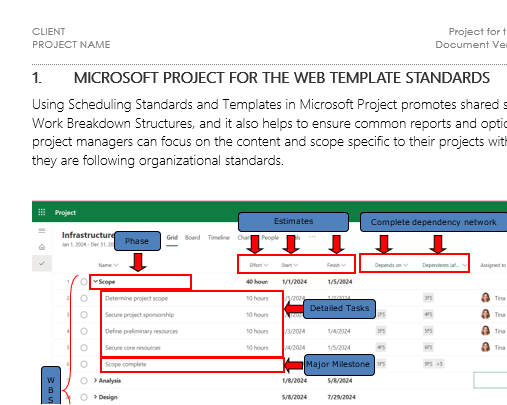
Task: Click Tina's avatar in Determine project scope row
Action: click(486, 298)
